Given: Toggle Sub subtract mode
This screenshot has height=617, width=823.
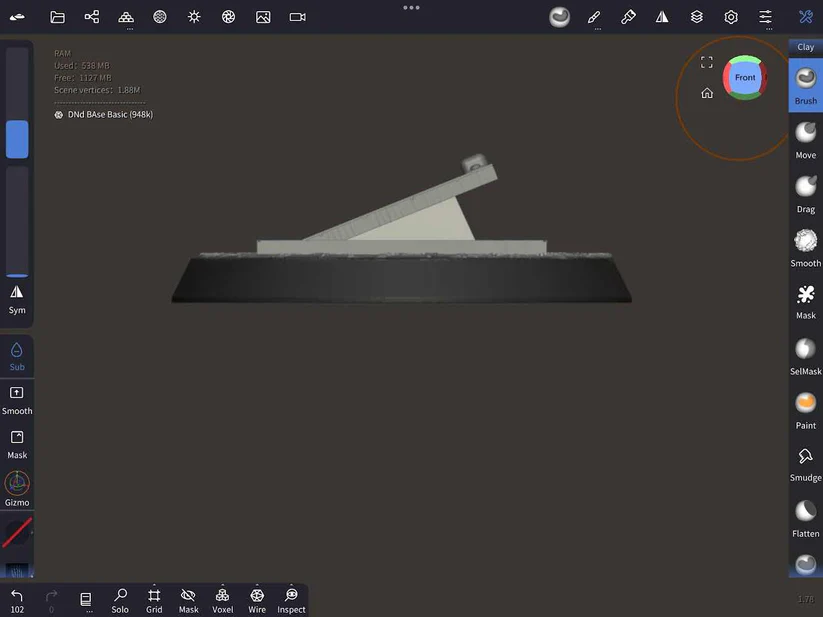Looking at the screenshot, I should pos(17,357).
